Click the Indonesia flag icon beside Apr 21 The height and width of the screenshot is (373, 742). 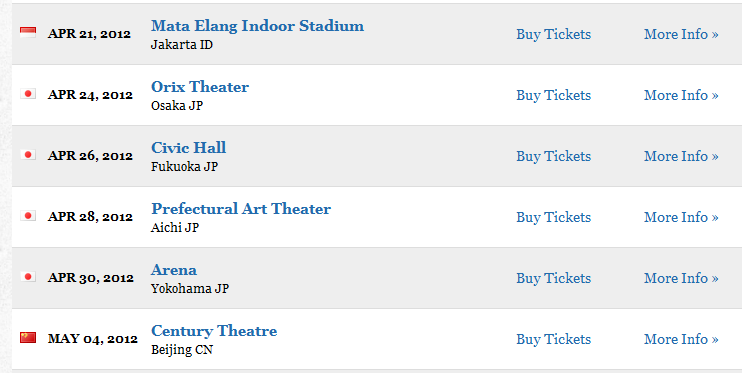coord(28,33)
